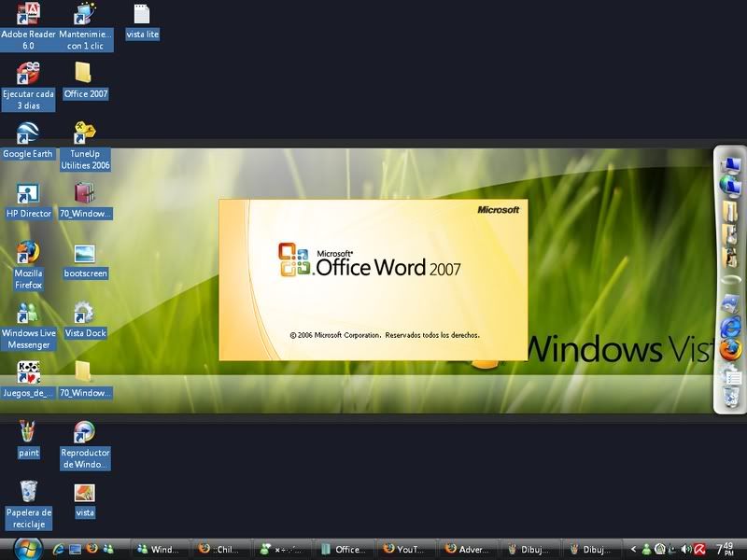Open the Mozilla Firefox desktop shortcut
Viewport: 747px width, 560px height.
(28, 266)
